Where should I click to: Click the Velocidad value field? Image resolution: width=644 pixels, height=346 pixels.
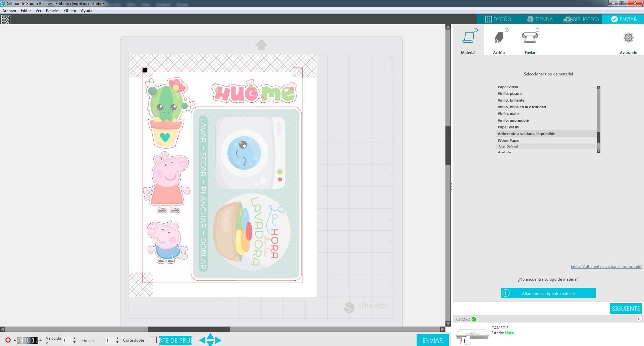(67, 340)
